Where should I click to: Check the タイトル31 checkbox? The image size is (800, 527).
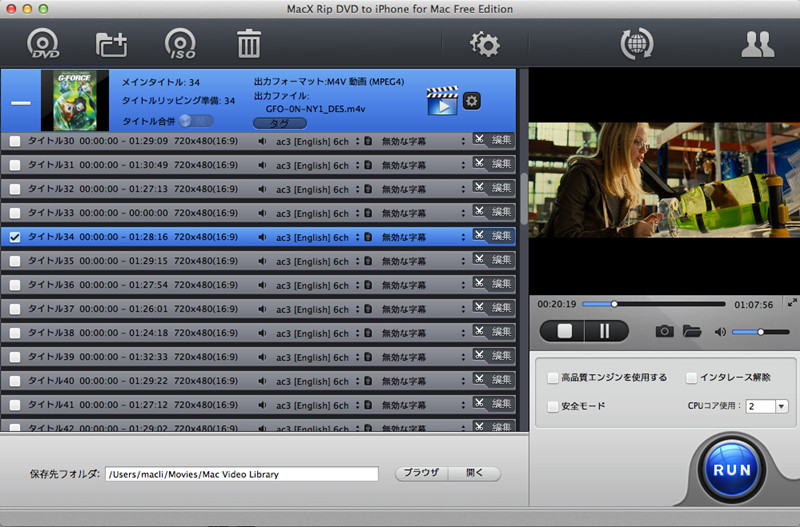click(15, 165)
